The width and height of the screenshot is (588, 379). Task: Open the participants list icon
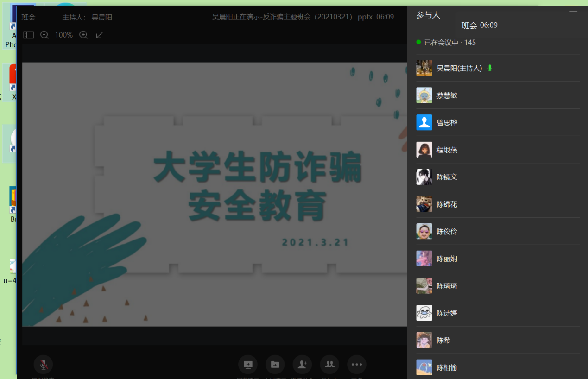click(x=329, y=365)
